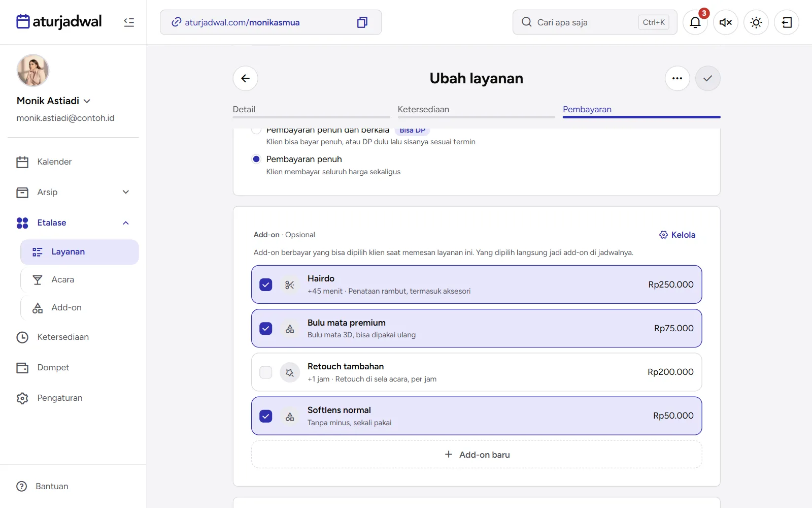Image resolution: width=812 pixels, height=508 pixels.
Task: Click the logout icon in the top bar
Action: [787, 22]
